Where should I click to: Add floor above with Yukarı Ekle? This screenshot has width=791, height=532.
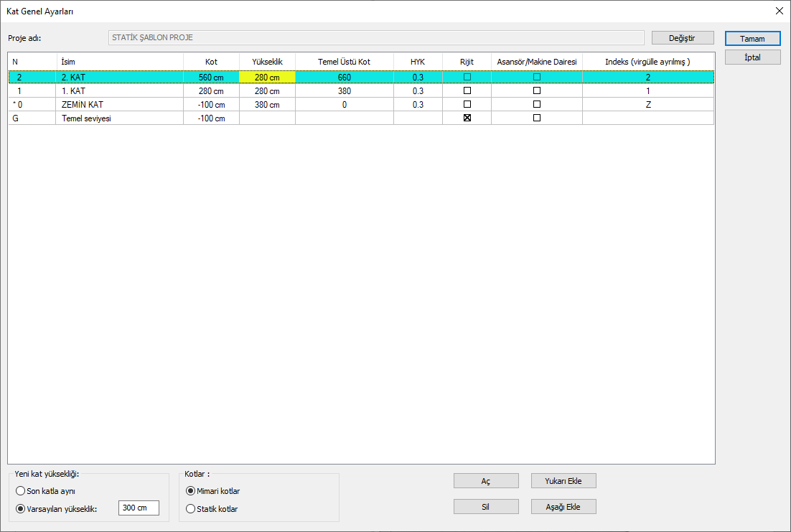[x=563, y=481]
